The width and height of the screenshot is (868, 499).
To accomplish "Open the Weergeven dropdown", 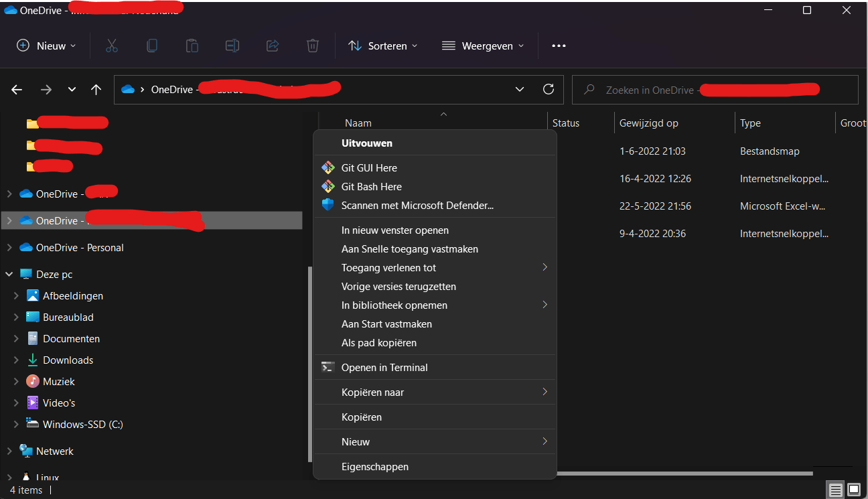I will [483, 46].
